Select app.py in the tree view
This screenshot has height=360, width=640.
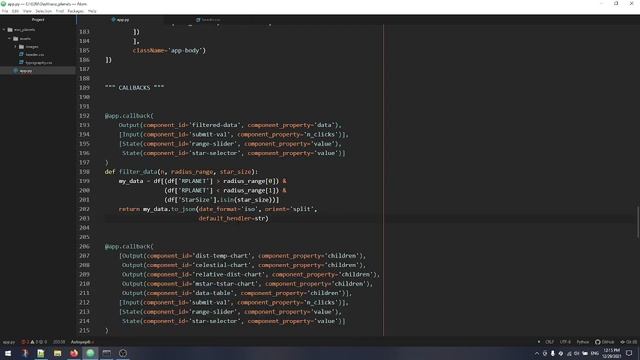tap(26, 71)
